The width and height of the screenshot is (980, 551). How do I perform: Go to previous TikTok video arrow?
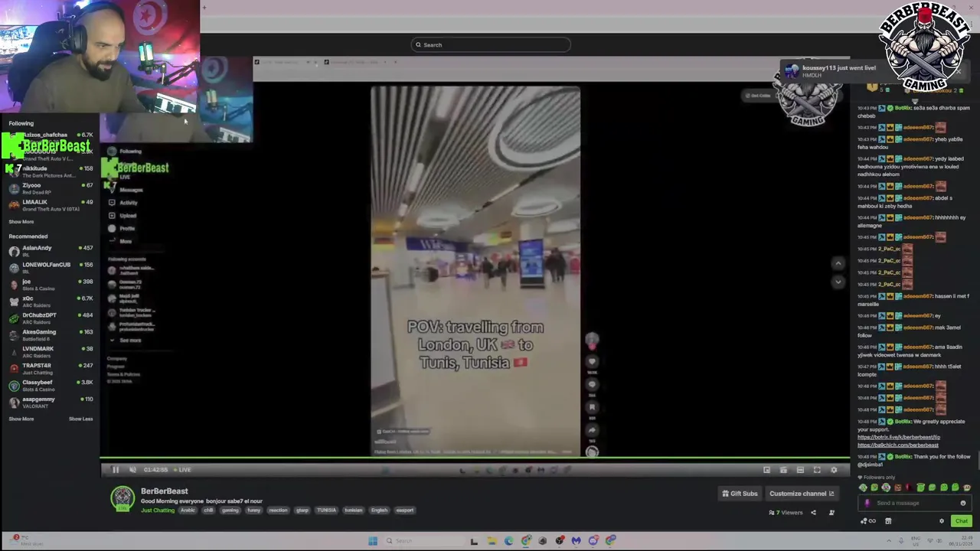coord(838,264)
